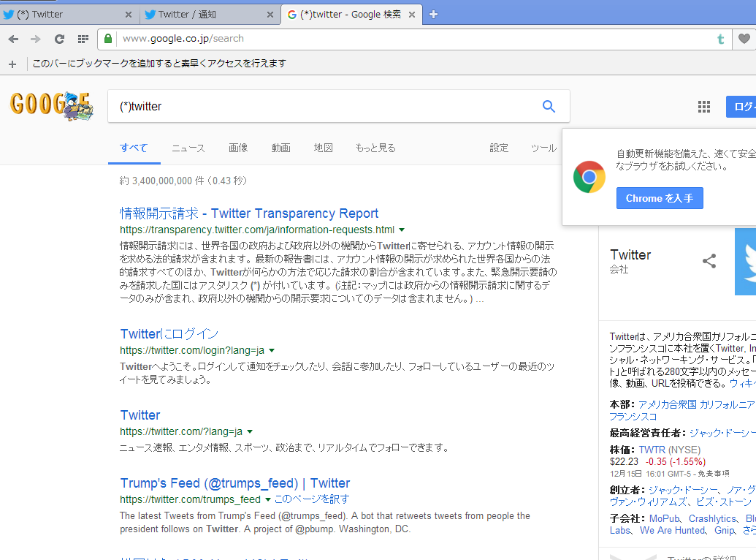The width and height of the screenshot is (756, 560).
Task: Open the Google apps grid icon
Action: tap(704, 107)
